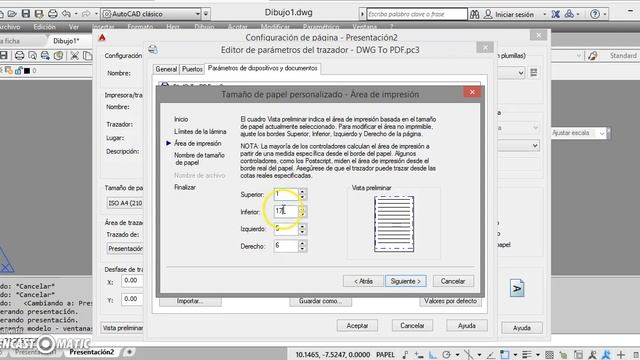Click the Atrás button
The image size is (640, 360).
[363, 281]
